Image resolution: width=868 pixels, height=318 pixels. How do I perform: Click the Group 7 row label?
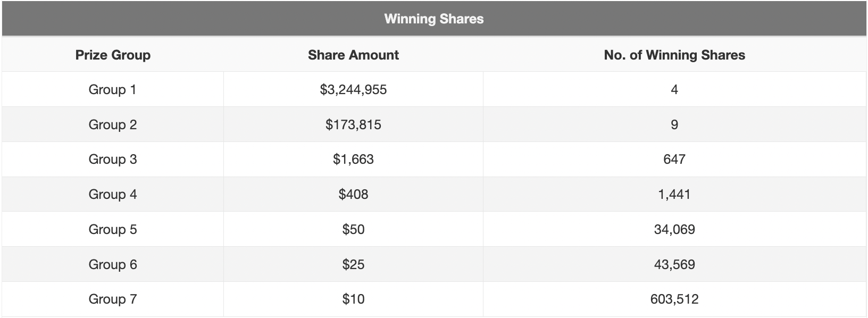(x=113, y=299)
